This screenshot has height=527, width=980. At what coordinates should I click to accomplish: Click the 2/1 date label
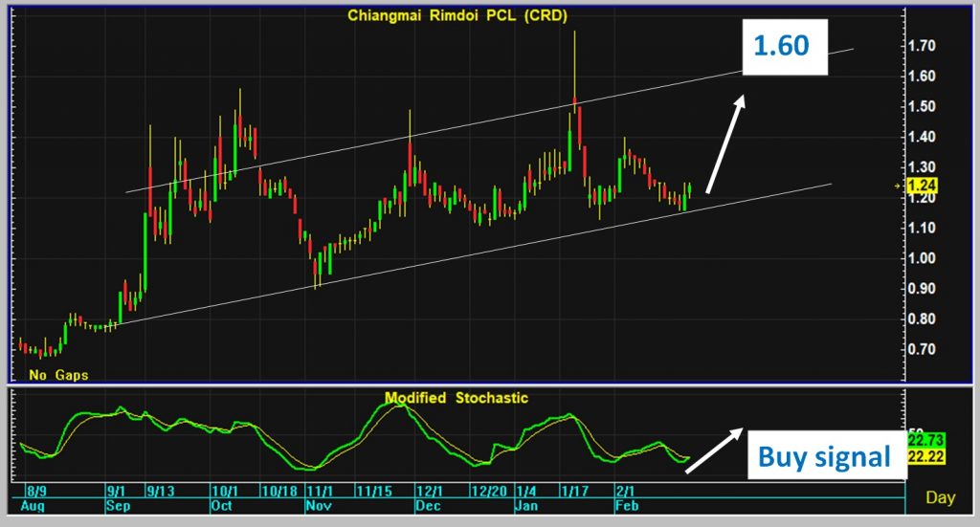(626, 491)
